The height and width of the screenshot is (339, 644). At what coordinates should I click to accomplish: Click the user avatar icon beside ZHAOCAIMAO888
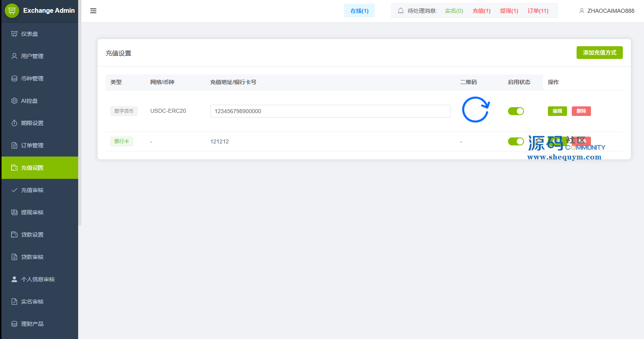(582, 11)
